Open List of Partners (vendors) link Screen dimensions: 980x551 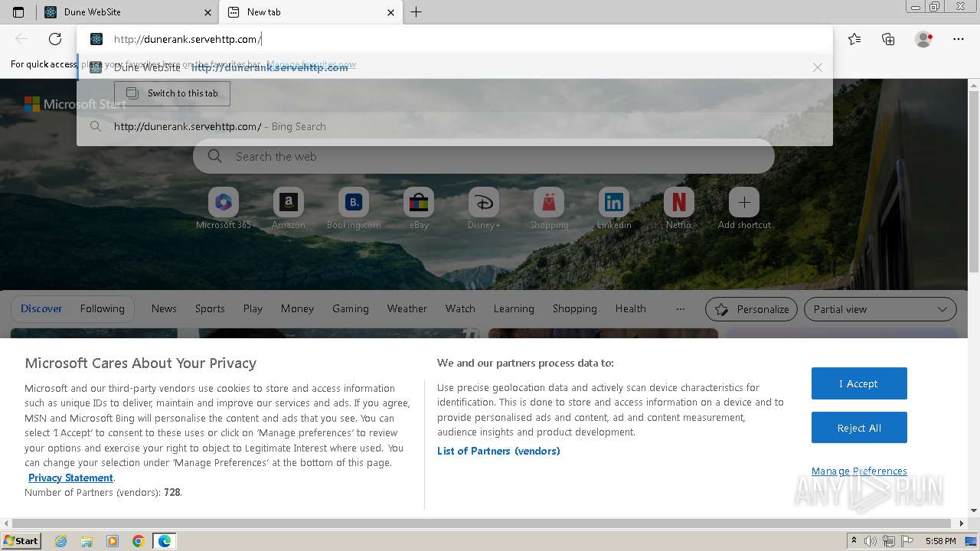pos(498,451)
